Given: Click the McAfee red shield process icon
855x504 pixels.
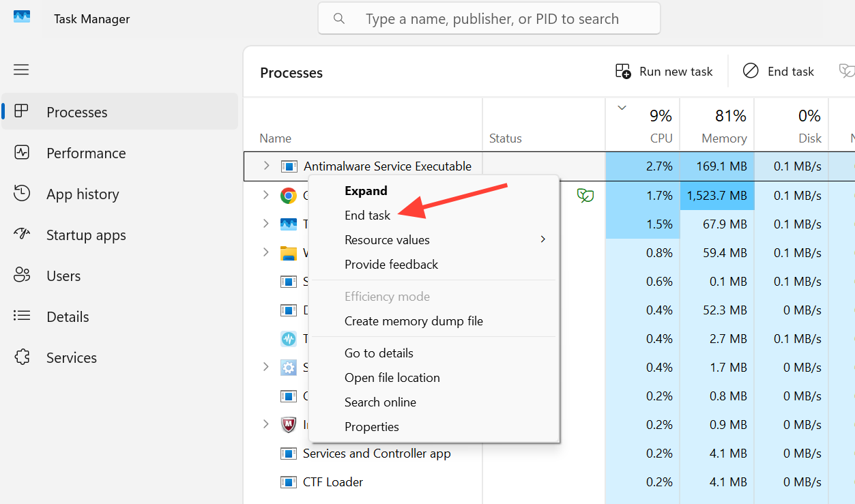Looking at the screenshot, I should [289, 425].
